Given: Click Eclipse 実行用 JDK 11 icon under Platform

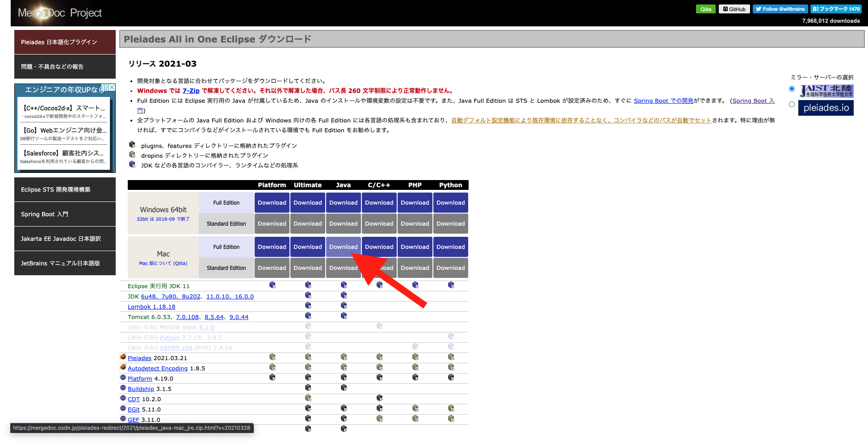Looking at the screenshot, I should [273, 285].
